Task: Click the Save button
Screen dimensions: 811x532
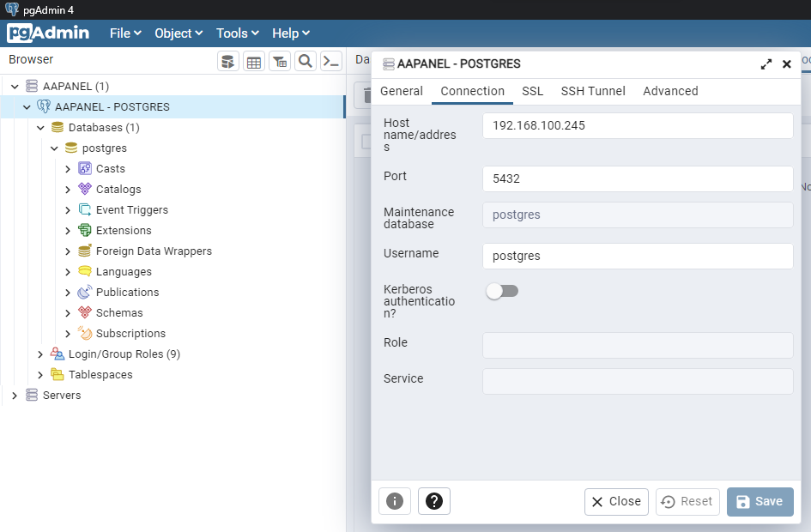Action: tap(760, 501)
